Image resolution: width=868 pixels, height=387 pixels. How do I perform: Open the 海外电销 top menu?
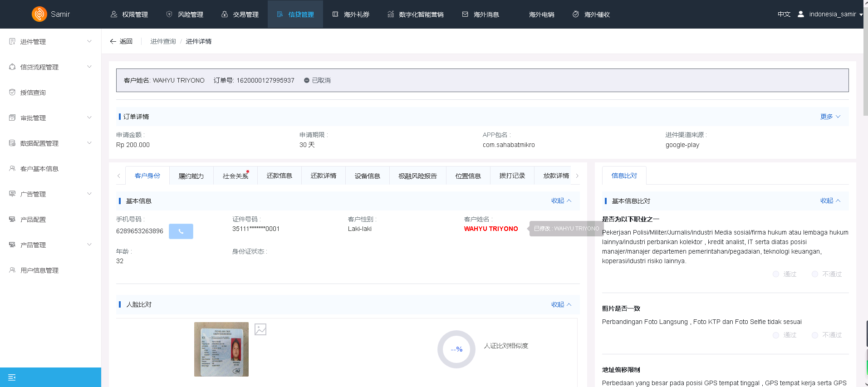(x=542, y=15)
